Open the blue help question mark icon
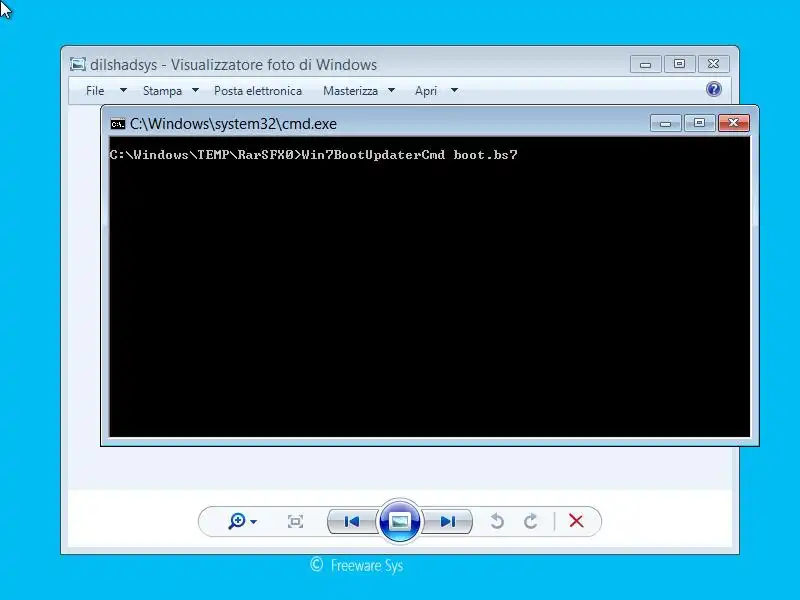800x600 pixels. click(713, 90)
